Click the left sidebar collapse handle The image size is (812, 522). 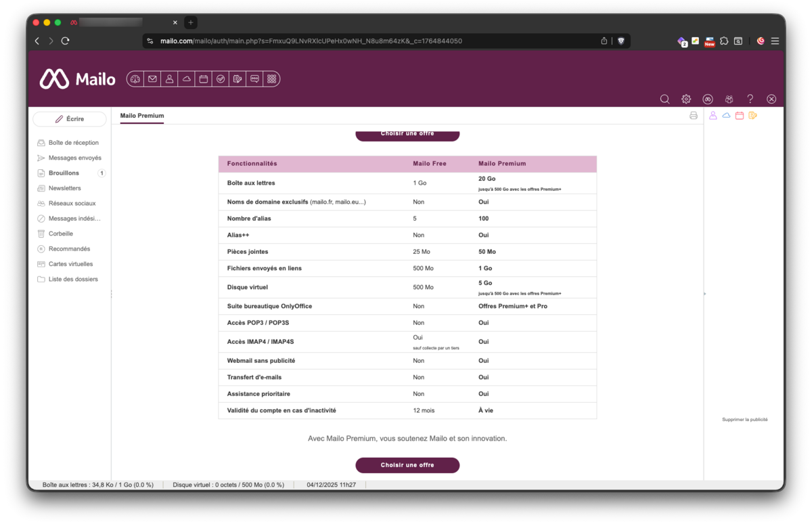click(x=112, y=294)
